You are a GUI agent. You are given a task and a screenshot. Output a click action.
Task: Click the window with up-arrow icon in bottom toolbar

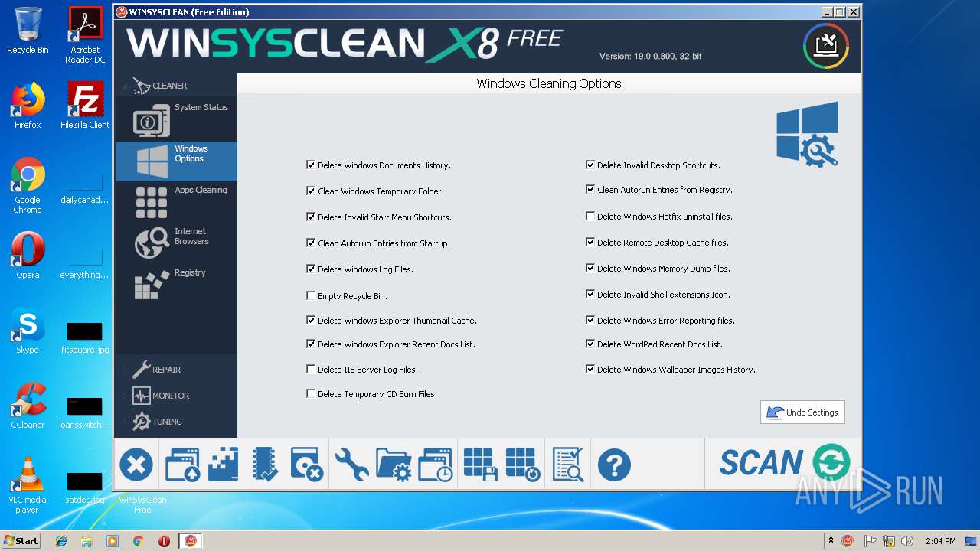coord(182,465)
